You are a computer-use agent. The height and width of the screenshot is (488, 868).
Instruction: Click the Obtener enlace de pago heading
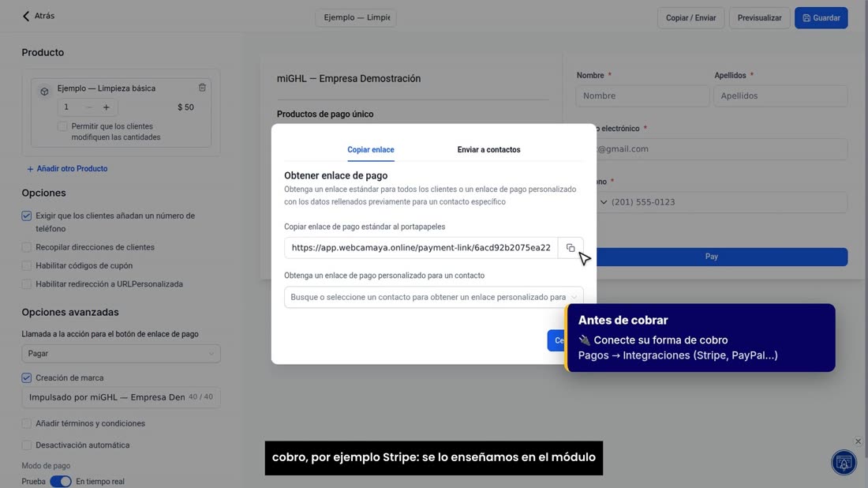click(x=335, y=175)
